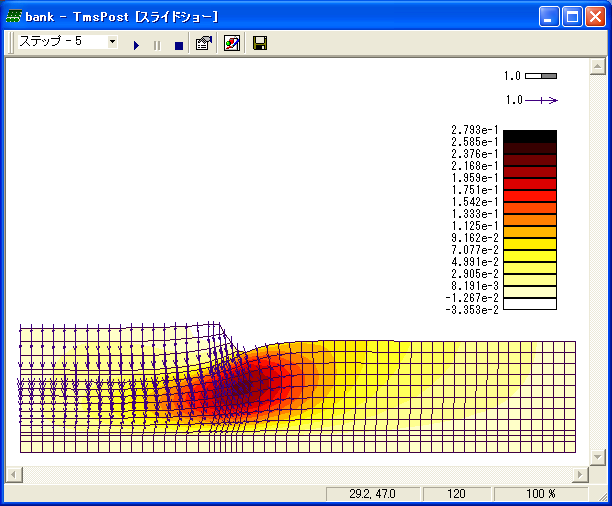Select the 'ステップ - 5' combo box
This screenshot has width=612, height=506.
tap(67, 41)
